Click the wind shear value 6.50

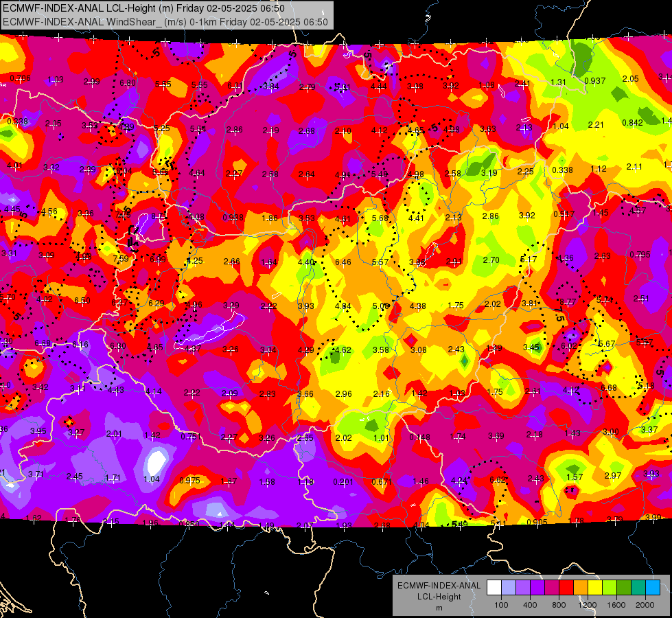tap(82, 300)
